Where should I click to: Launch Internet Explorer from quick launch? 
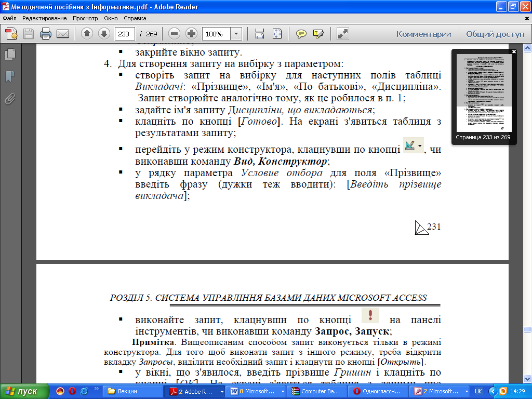[84, 391]
